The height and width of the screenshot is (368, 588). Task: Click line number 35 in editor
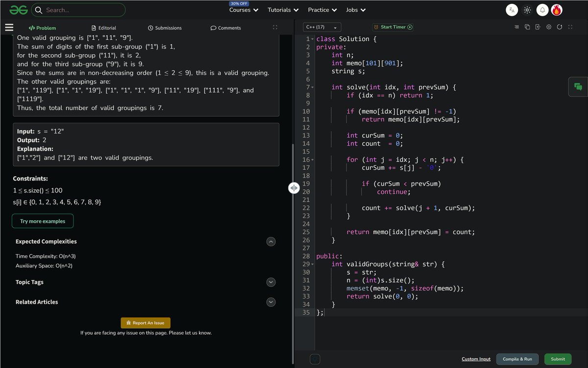[x=306, y=313]
